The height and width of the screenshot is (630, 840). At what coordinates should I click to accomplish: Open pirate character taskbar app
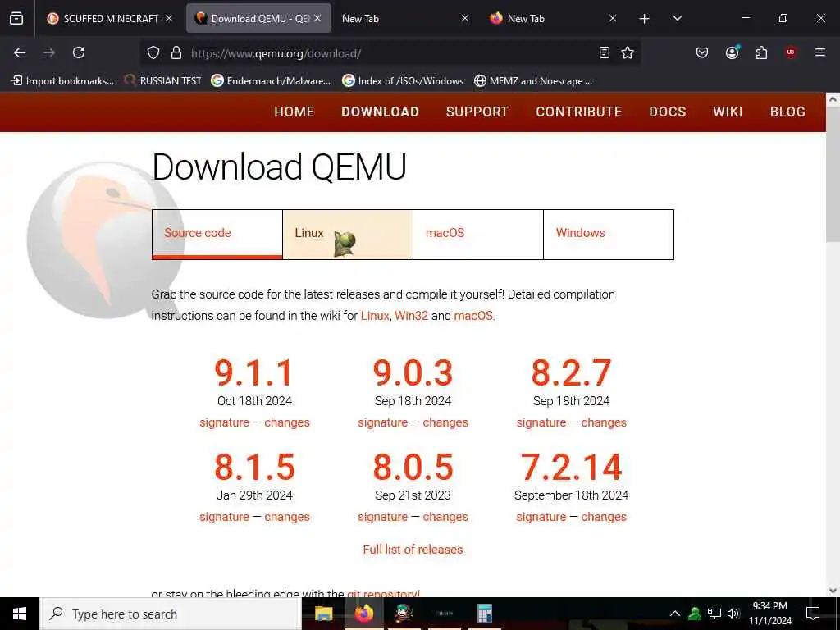tap(404, 614)
